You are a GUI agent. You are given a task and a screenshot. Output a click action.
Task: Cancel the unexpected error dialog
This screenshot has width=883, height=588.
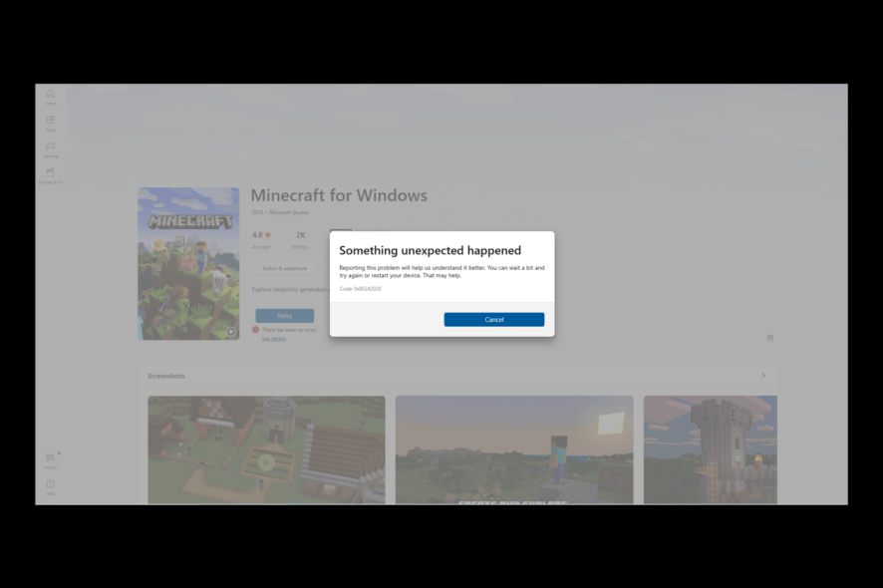[x=493, y=319]
